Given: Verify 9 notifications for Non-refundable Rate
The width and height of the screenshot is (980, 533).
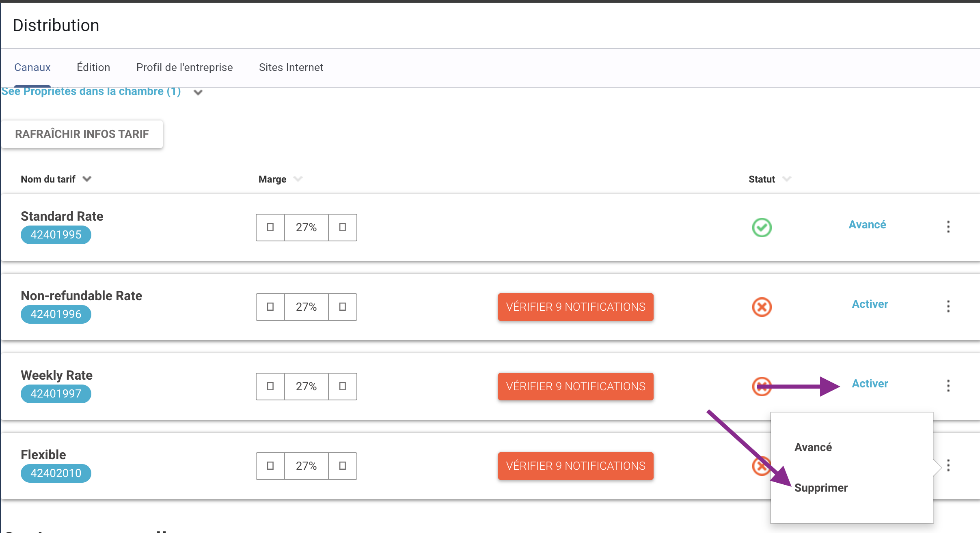Looking at the screenshot, I should click(x=576, y=307).
